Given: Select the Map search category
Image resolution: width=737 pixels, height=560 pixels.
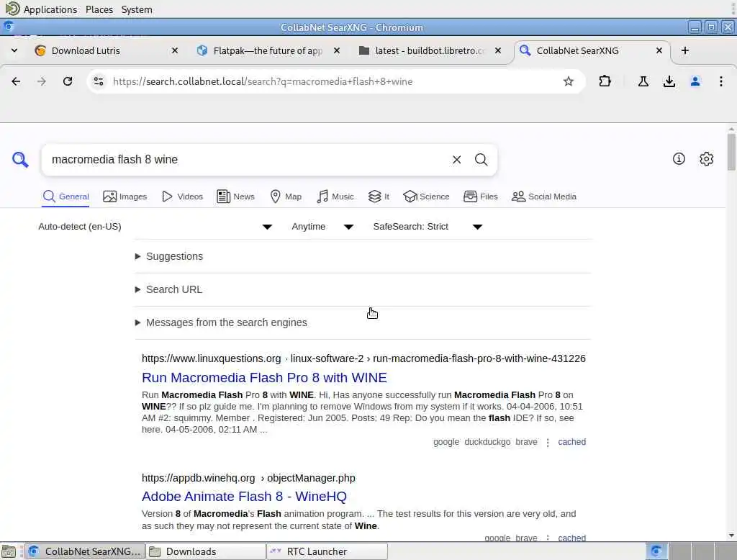Looking at the screenshot, I should [x=286, y=197].
